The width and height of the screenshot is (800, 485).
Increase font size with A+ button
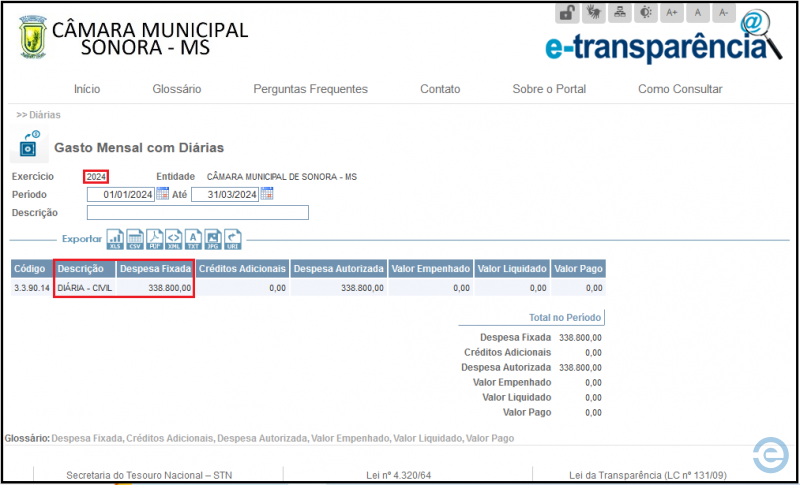coord(672,13)
